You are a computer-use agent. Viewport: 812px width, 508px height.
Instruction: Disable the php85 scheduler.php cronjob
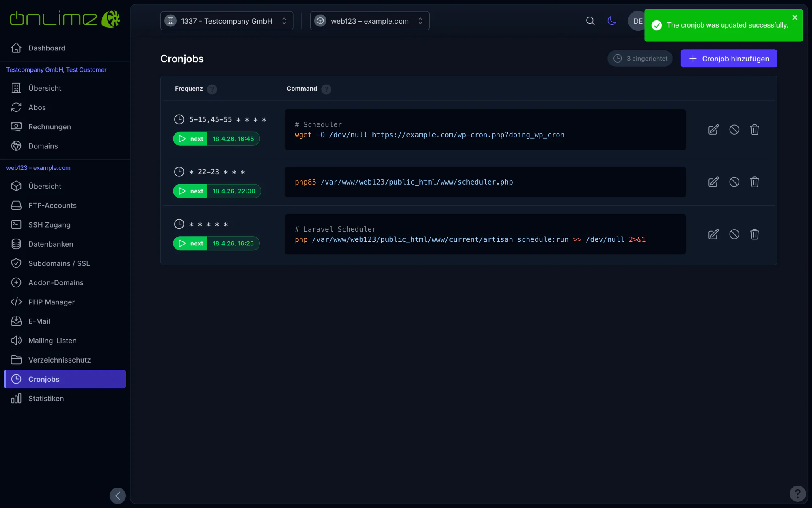[x=734, y=182]
